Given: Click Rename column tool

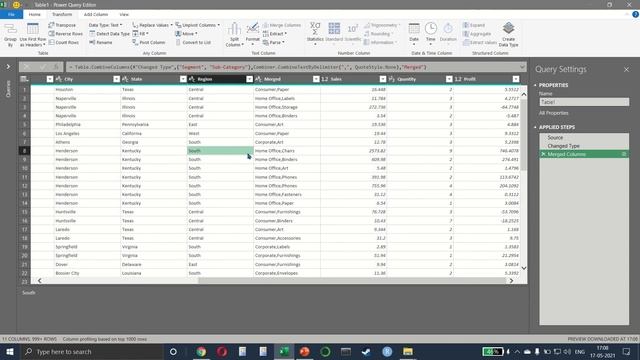Looking at the screenshot, I should 101,42.
